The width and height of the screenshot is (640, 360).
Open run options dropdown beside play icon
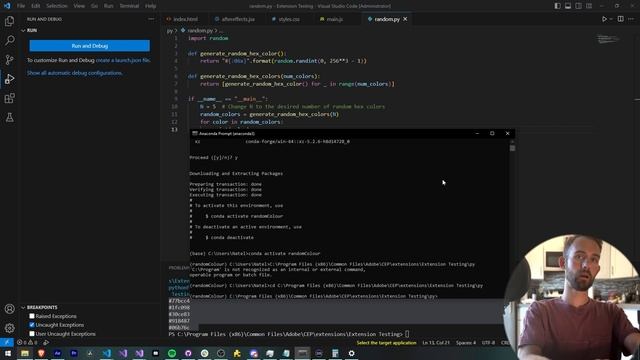[611, 19]
